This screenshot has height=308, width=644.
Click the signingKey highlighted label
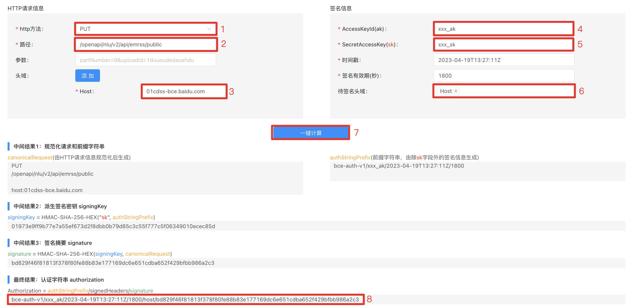pos(21,217)
